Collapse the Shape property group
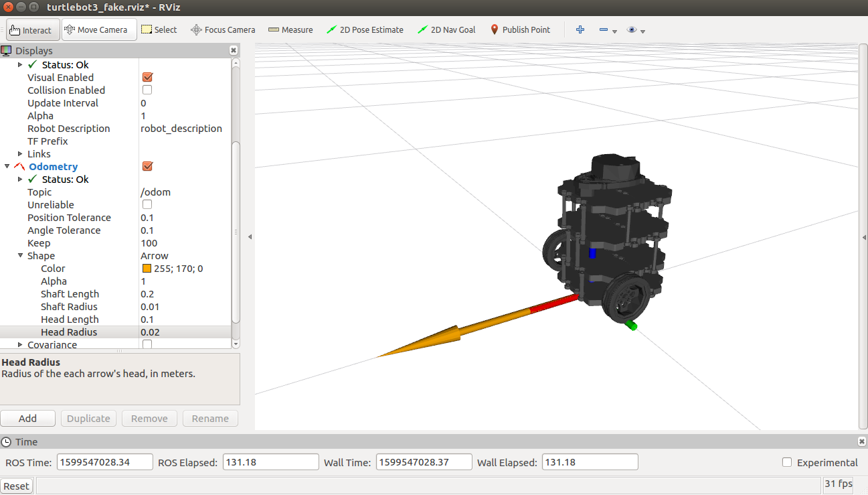 [x=20, y=256]
